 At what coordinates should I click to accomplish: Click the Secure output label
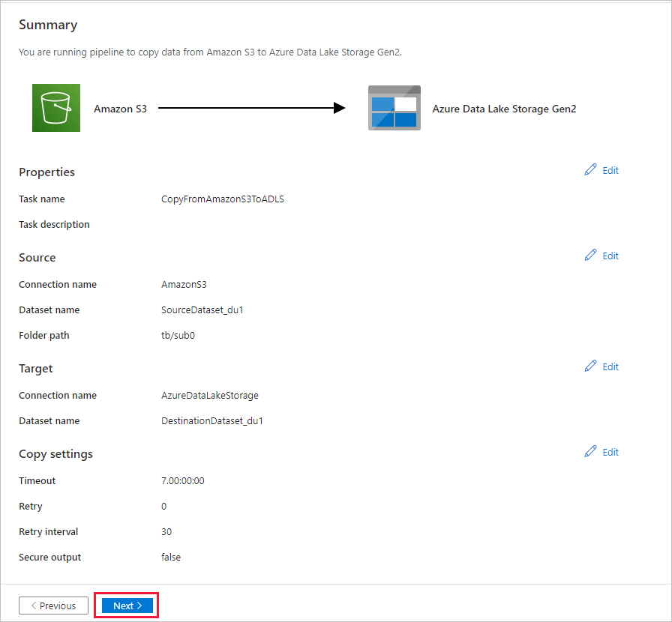click(x=49, y=558)
